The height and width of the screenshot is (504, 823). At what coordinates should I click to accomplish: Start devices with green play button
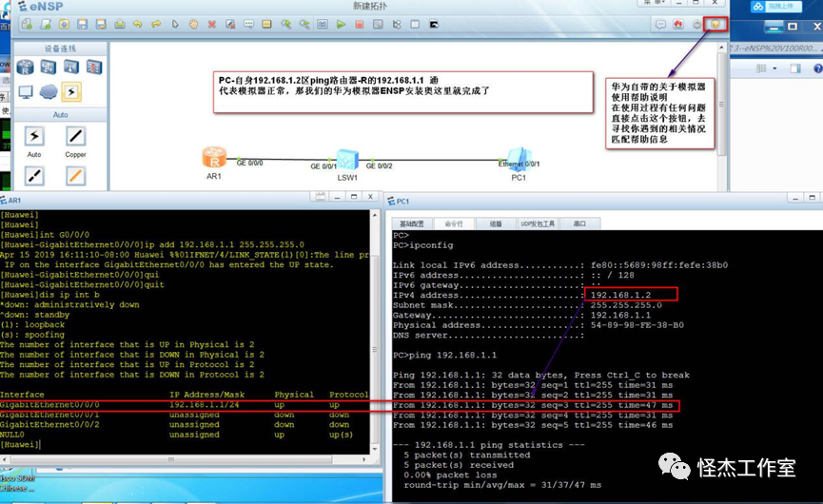coord(342,24)
